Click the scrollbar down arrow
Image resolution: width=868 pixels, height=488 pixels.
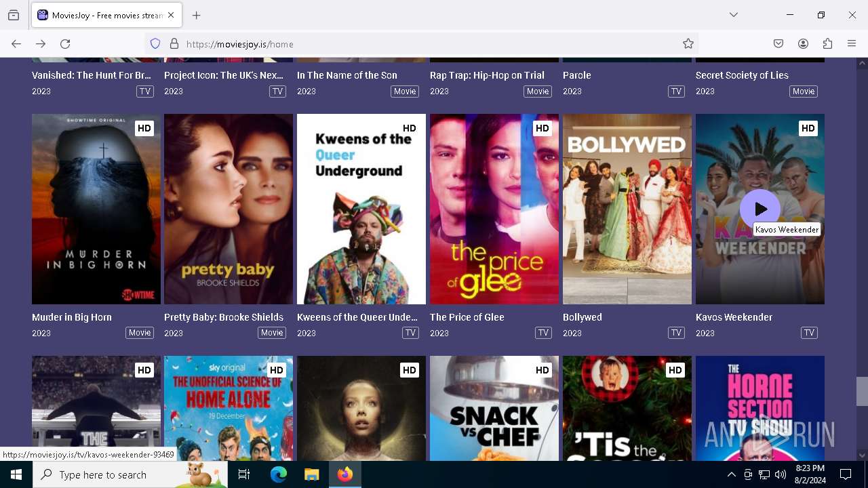[x=862, y=455]
